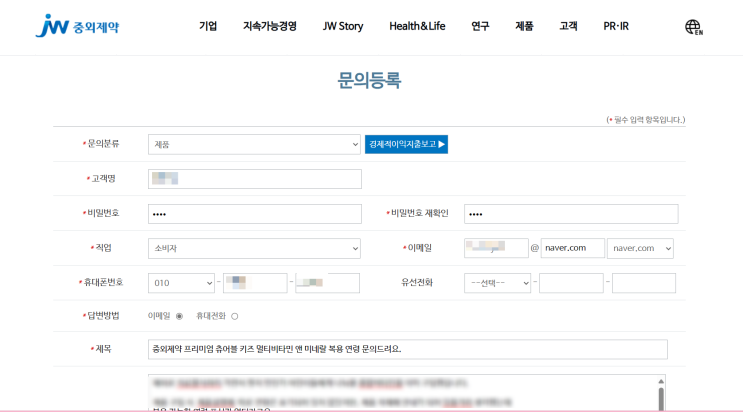Focus the 유선전화 middle number field

571,283
